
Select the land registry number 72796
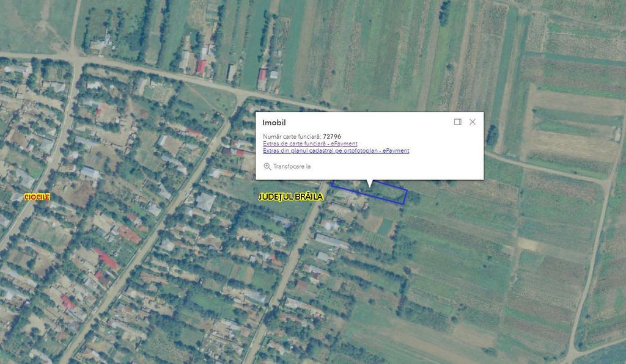[332, 136]
